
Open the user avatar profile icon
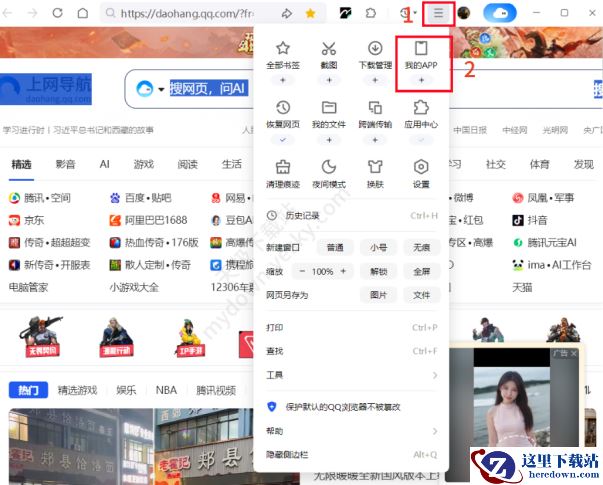click(464, 13)
